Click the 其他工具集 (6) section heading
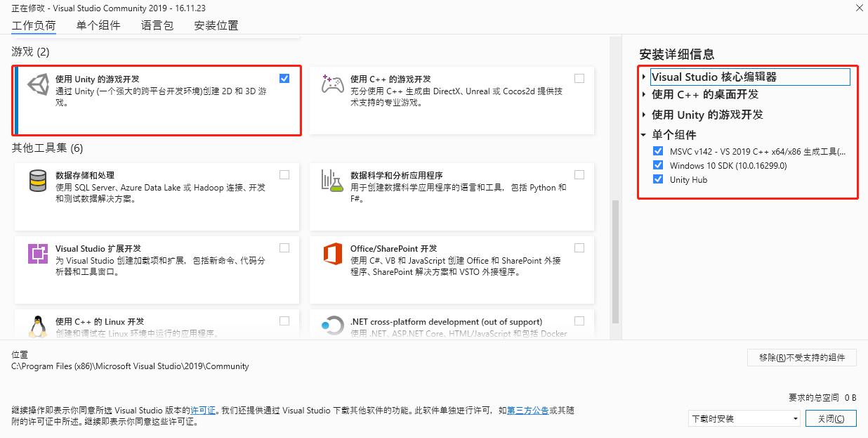This screenshot has width=868, height=438. [48, 148]
